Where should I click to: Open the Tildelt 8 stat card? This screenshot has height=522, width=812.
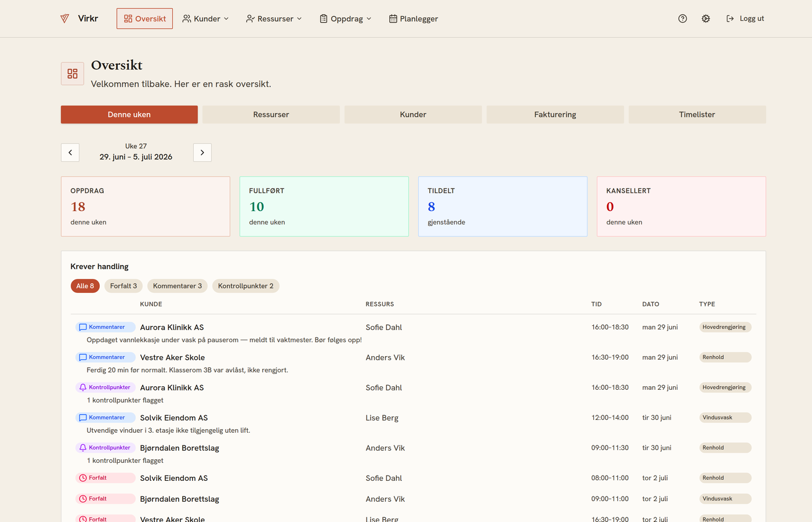[x=503, y=206]
